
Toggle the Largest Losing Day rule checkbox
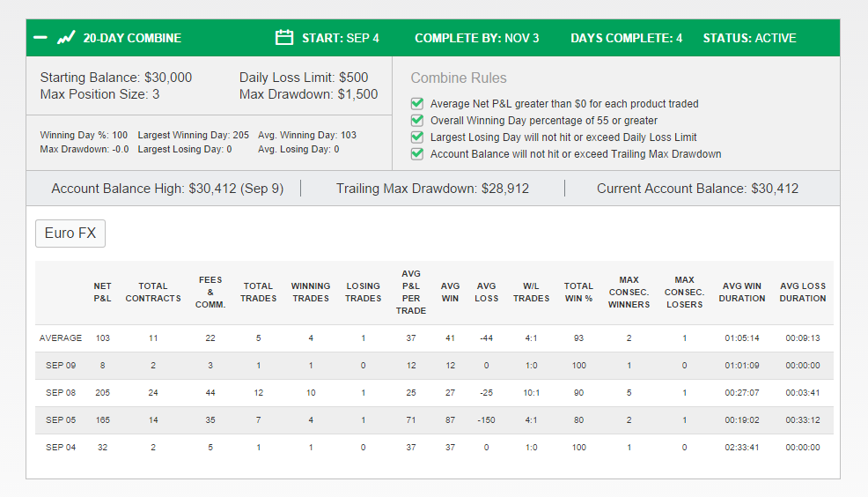417,137
